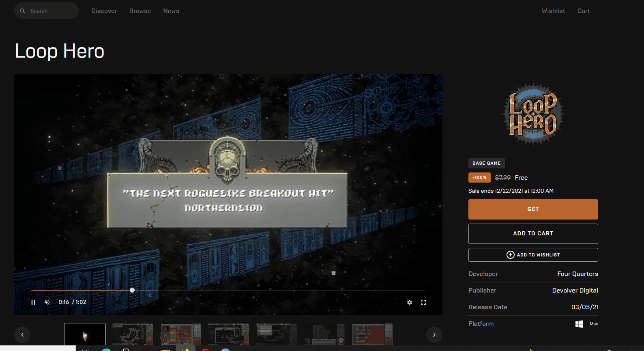Viewport: 644px width, 351px height.
Task: Unmute the trailer audio
Action: (x=47, y=302)
